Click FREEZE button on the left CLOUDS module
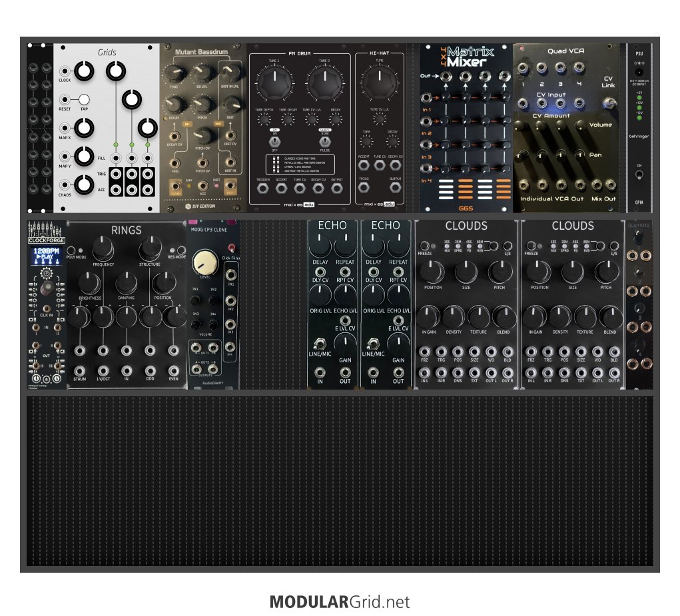The height and width of the screenshot is (616, 680). 424,246
